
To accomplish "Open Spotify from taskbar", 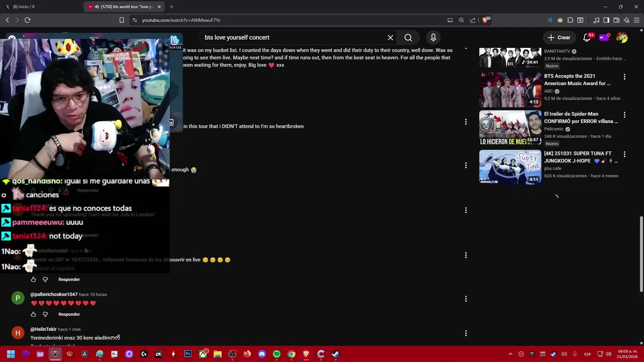I will coord(277,354).
